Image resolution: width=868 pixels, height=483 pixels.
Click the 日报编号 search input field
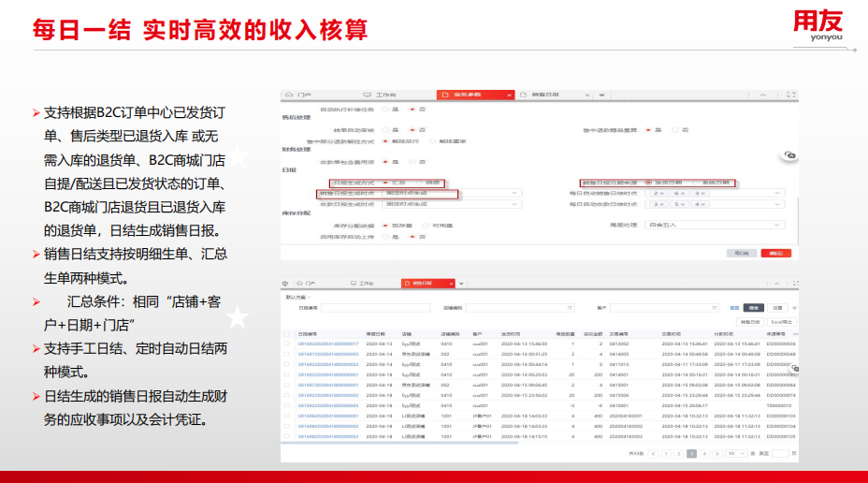pos(375,307)
